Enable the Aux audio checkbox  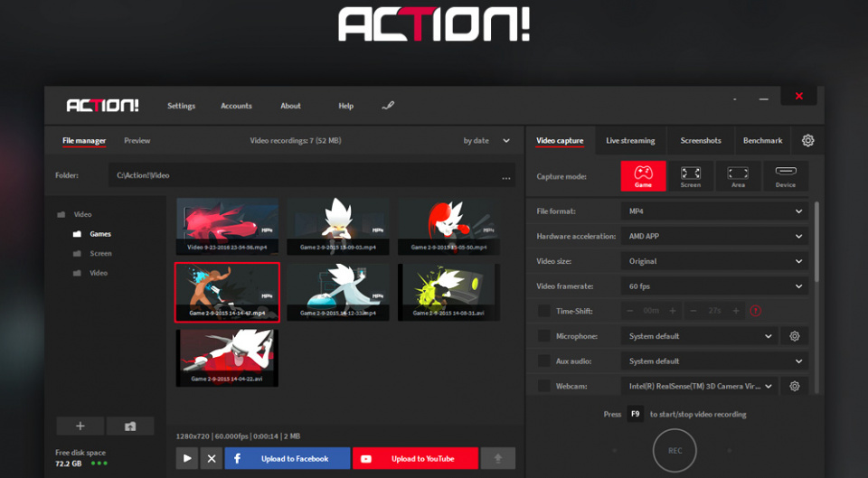tap(544, 361)
